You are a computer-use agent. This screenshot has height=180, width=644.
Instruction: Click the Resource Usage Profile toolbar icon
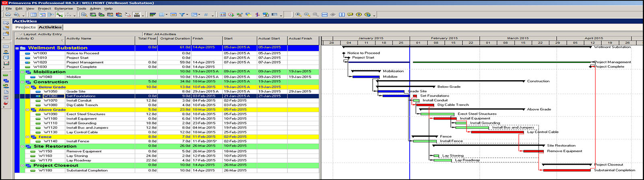point(119,14)
